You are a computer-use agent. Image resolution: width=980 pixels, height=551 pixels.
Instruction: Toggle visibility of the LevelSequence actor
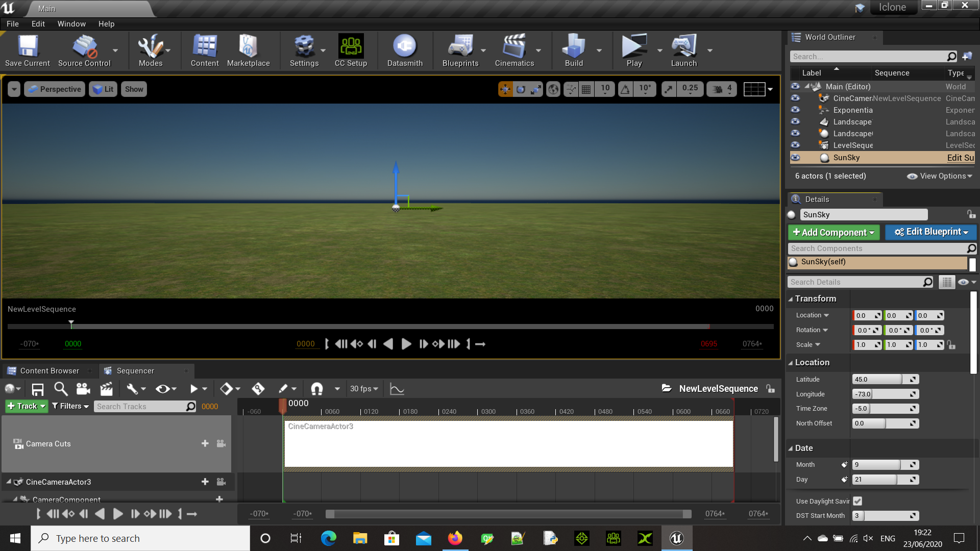coord(795,145)
